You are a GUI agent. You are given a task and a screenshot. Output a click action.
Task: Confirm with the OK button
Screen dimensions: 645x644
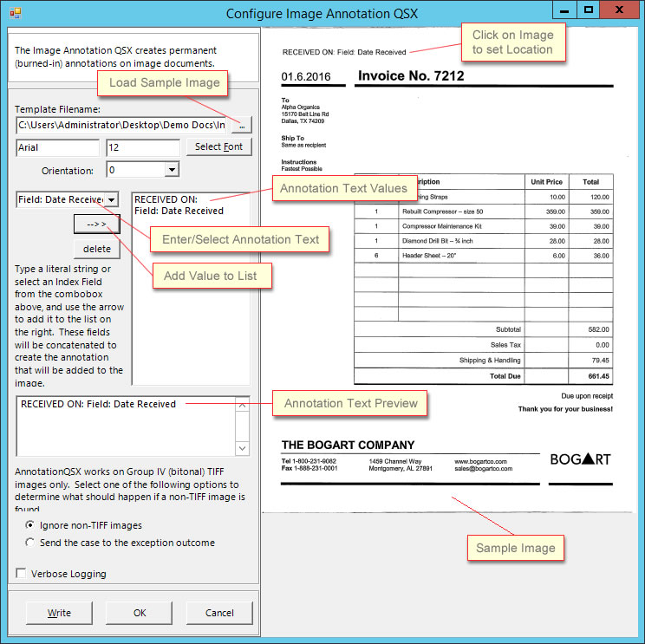click(140, 613)
